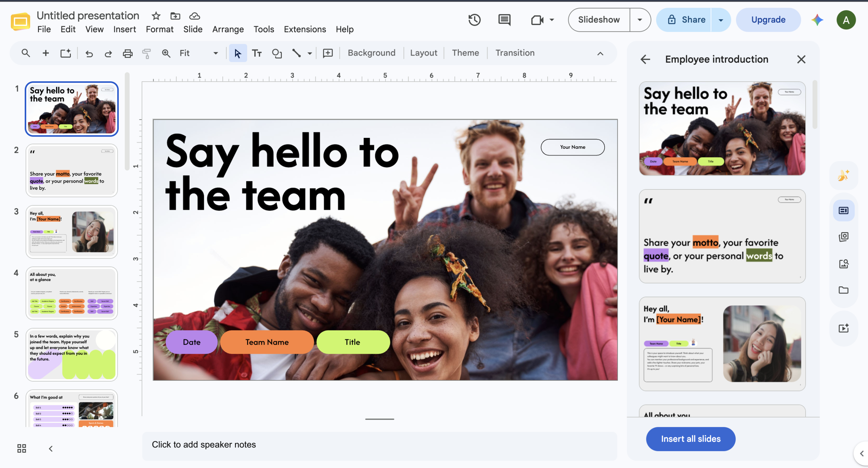Undo the last action
The height and width of the screenshot is (468, 868).
pyautogui.click(x=89, y=53)
